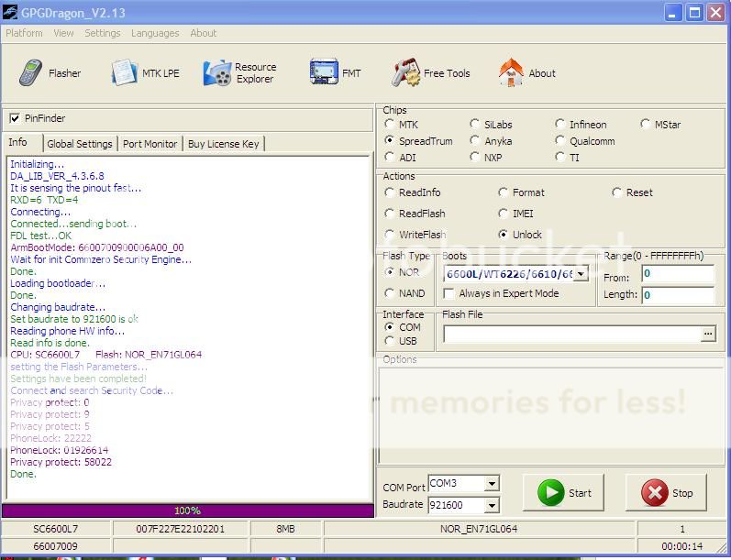Choose the USB interface

(389, 341)
